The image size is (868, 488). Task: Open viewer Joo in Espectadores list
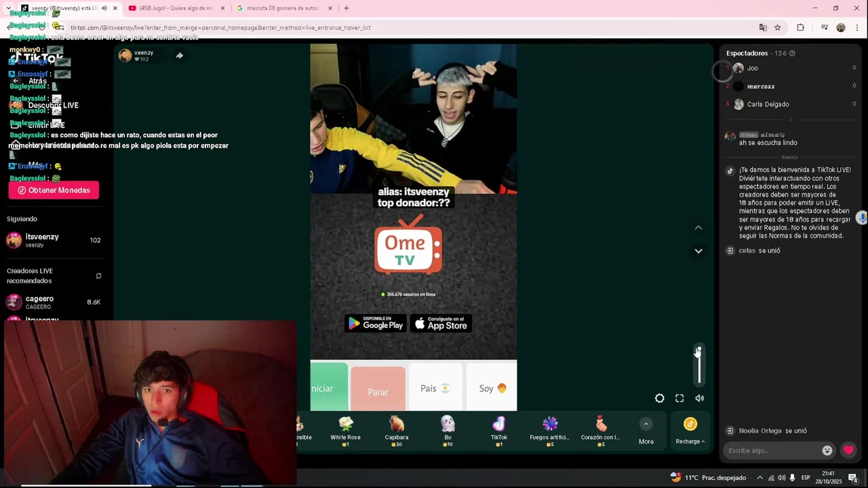[x=791, y=68]
